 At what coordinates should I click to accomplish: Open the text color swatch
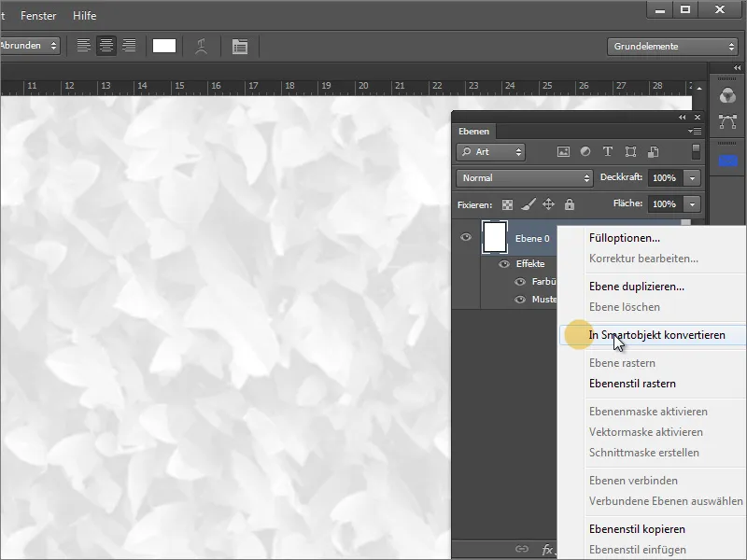(164, 46)
